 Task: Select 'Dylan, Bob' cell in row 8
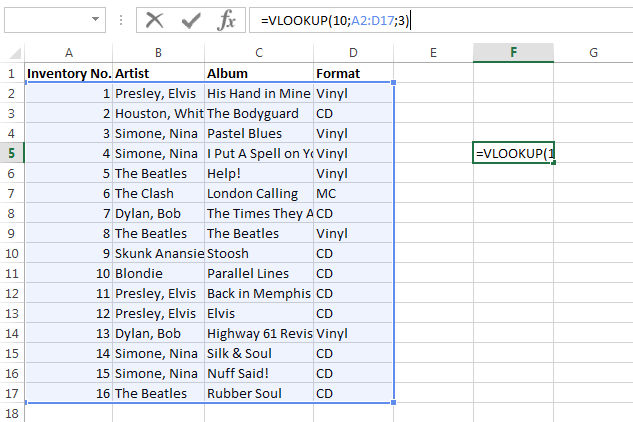[158, 214]
